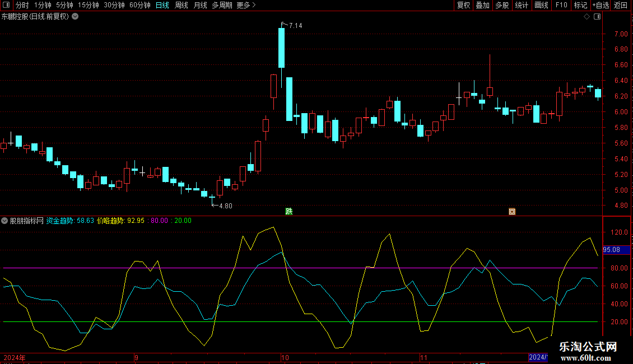Viewport: 633px width, 364px height.
Task: Open 多周期 multi-period view
Action: (222, 5)
